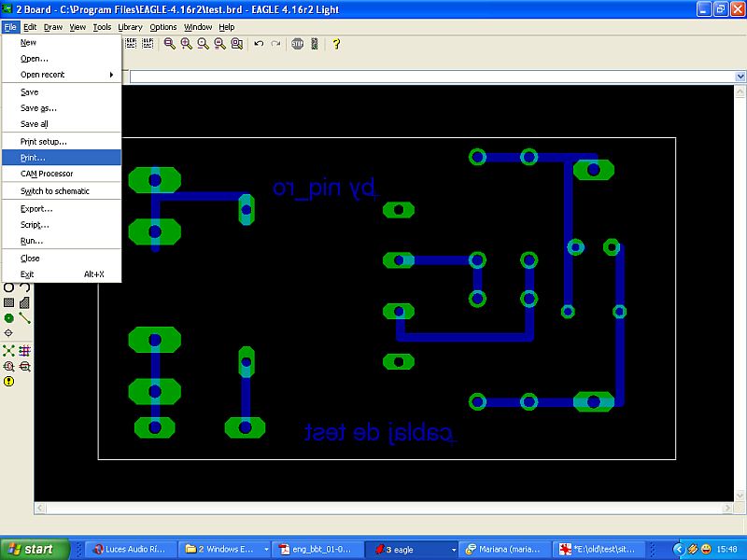
Task: Click the Ratsnest tool icon
Action: click(8, 351)
